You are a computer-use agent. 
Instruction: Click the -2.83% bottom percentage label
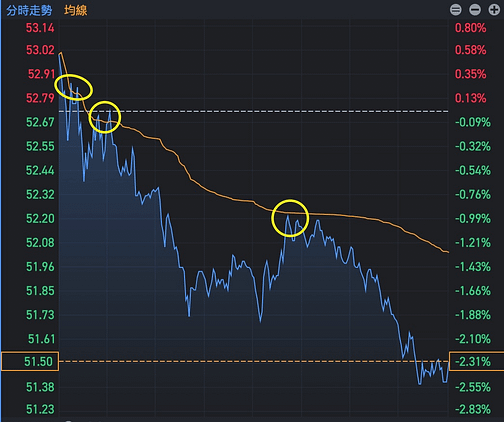[x=473, y=409]
